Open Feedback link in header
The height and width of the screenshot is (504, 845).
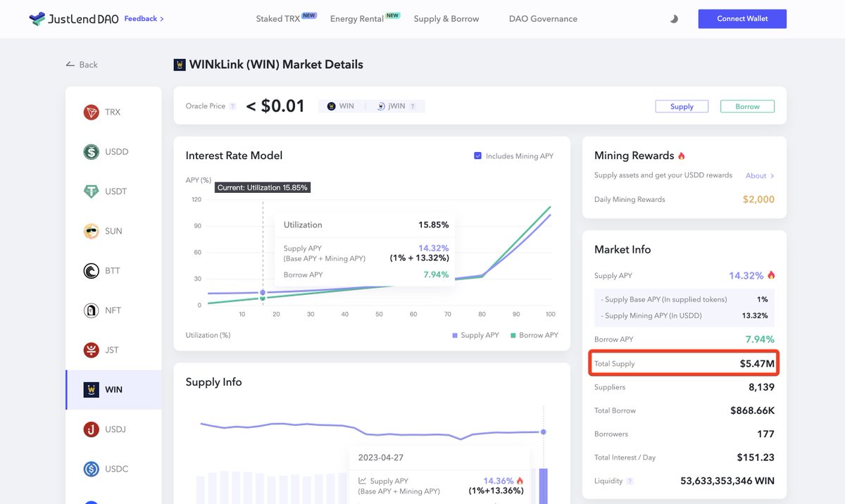coord(144,19)
